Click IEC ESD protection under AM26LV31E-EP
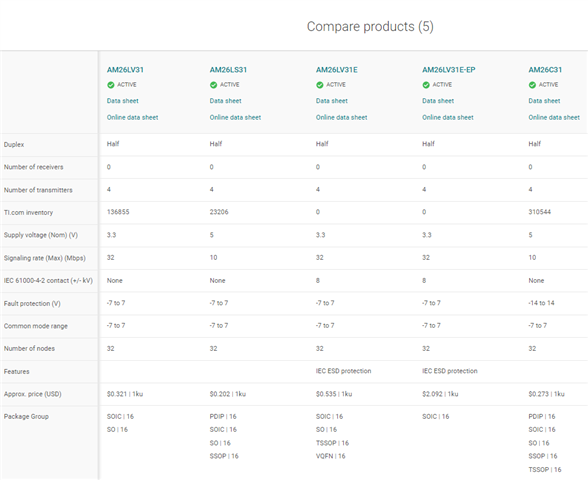 pos(450,371)
